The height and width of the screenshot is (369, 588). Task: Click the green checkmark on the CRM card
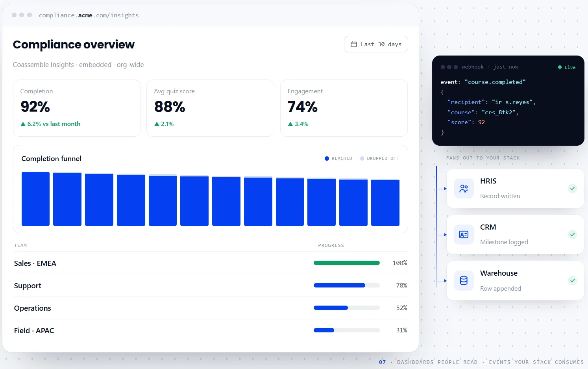point(573,234)
